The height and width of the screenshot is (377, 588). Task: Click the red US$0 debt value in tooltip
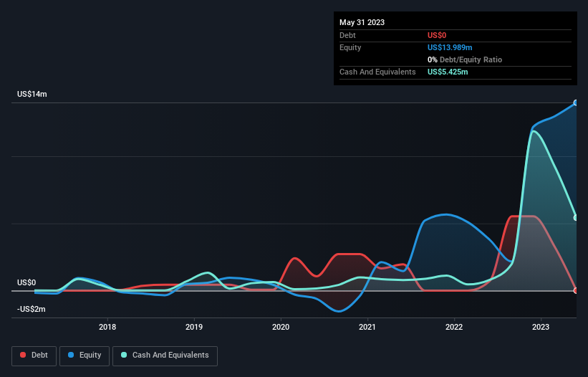click(x=437, y=35)
